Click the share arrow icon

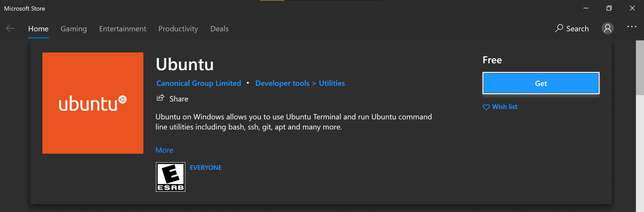(160, 98)
